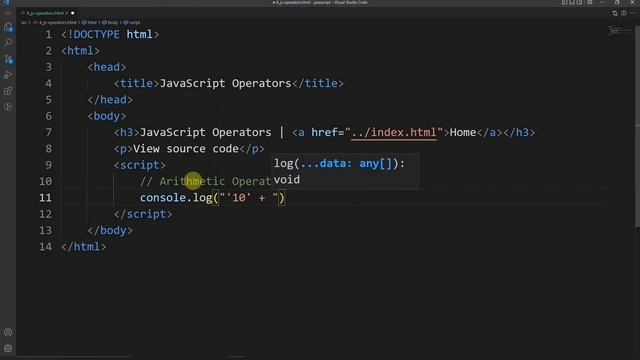Viewport: 640px width, 360px height.
Task: Click the compare changes icon in editor toolbar
Action: click(x=615, y=13)
